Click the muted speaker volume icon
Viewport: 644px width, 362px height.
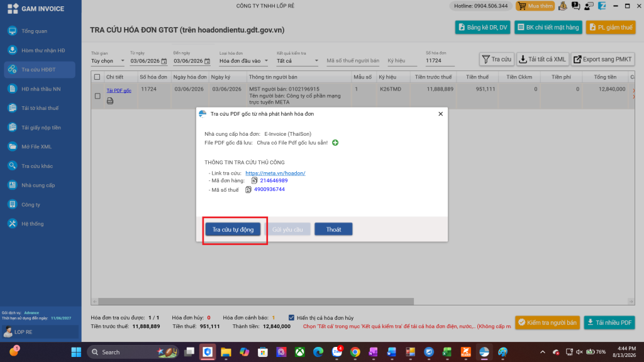[579, 352]
